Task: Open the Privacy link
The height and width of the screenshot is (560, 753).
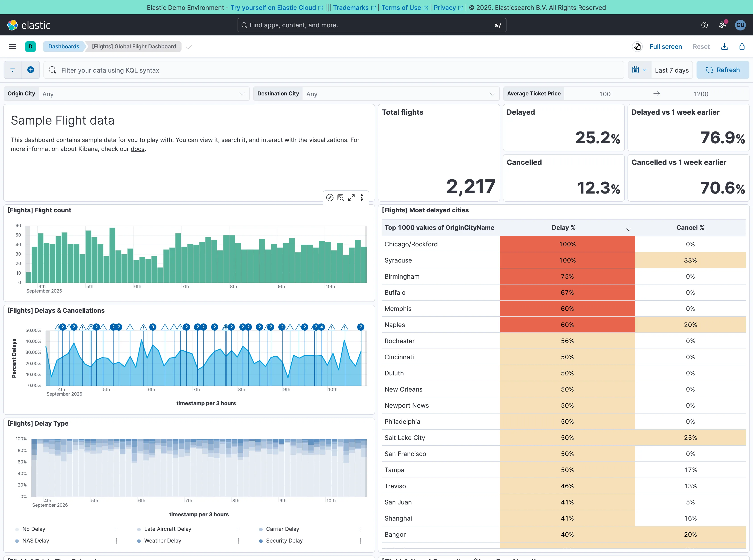Action: point(448,7)
